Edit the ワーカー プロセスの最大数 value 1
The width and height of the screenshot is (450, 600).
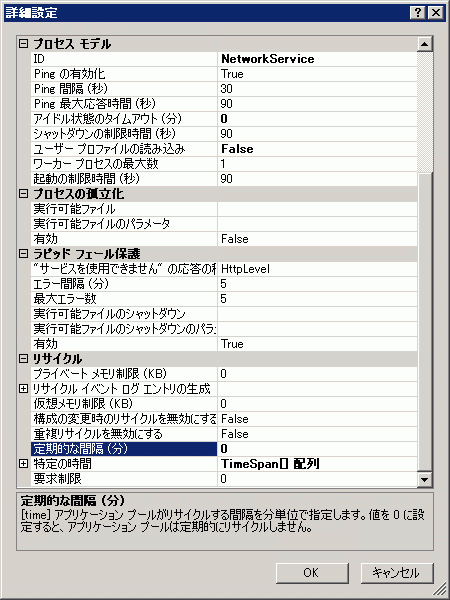[318, 164]
